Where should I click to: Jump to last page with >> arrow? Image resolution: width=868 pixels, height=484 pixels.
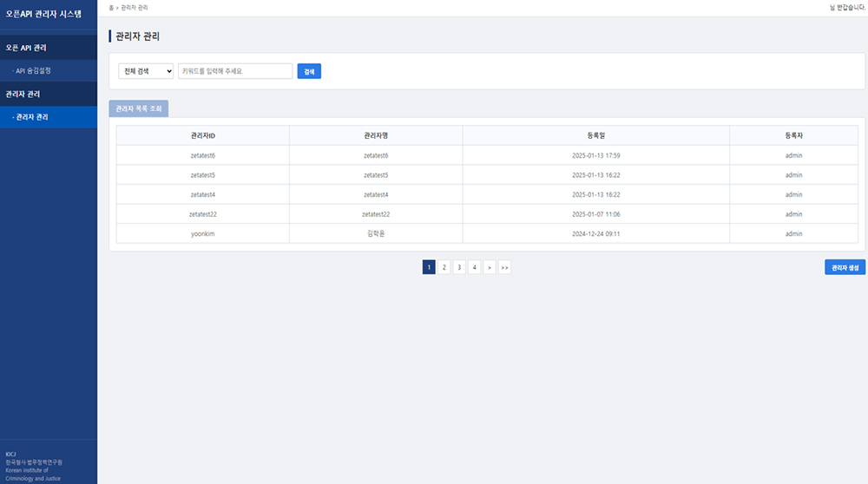504,267
